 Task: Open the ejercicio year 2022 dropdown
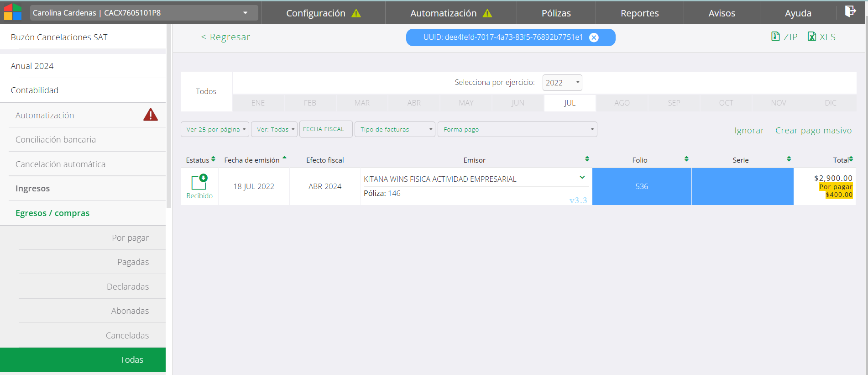[562, 83]
